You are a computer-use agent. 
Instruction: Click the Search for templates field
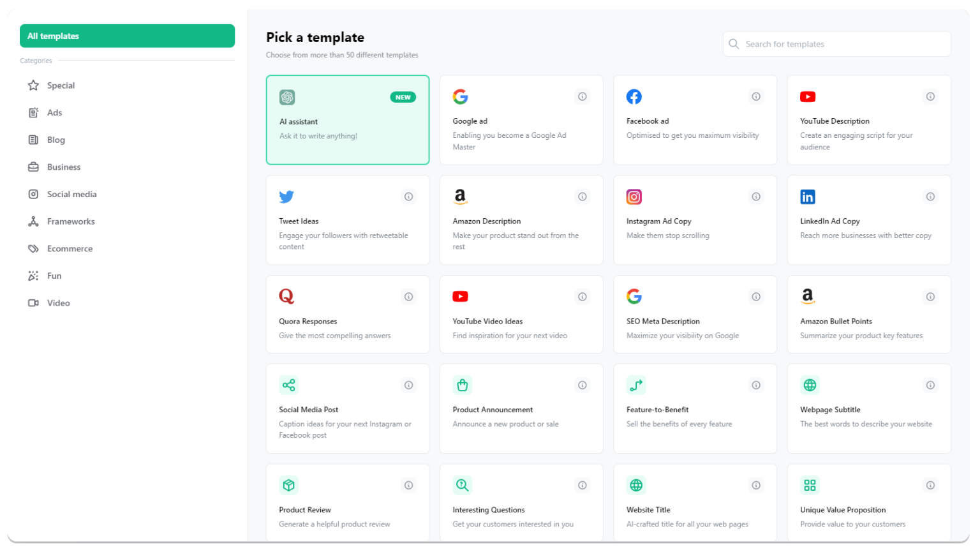[836, 43]
